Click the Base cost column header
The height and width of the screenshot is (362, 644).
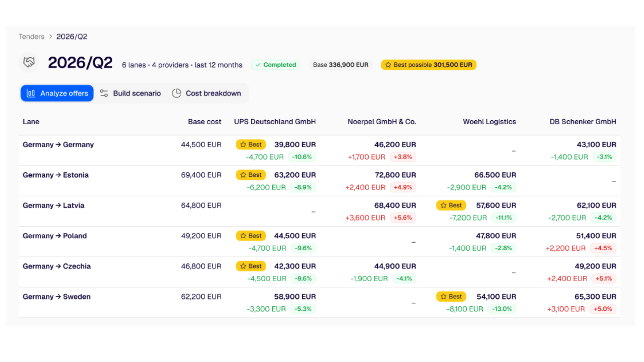click(205, 122)
